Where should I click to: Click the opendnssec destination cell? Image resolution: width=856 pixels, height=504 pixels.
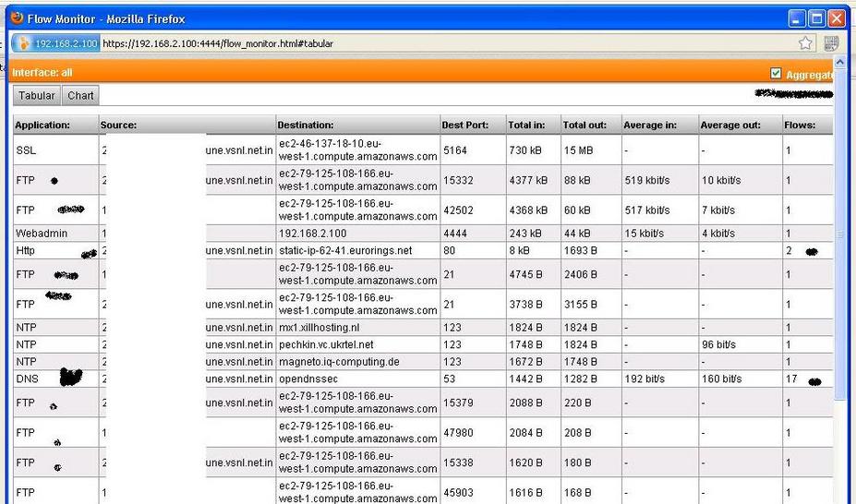(316, 379)
